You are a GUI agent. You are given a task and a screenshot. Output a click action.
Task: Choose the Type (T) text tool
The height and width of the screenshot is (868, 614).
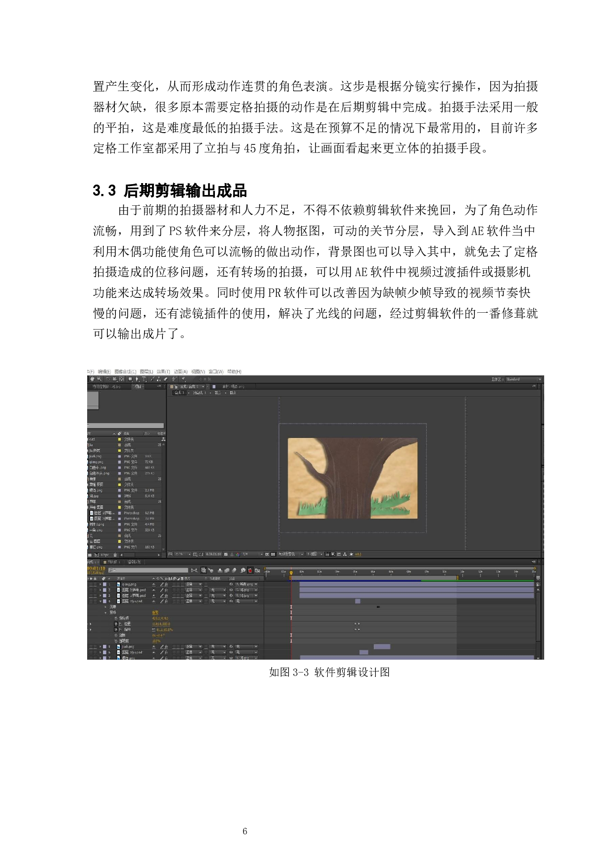(144, 379)
